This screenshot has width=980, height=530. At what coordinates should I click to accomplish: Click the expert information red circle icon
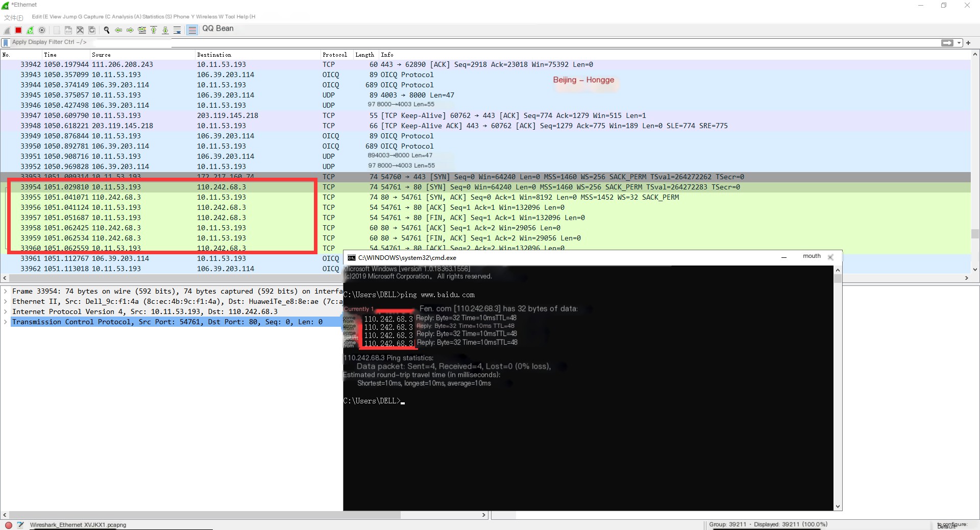[x=9, y=525]
